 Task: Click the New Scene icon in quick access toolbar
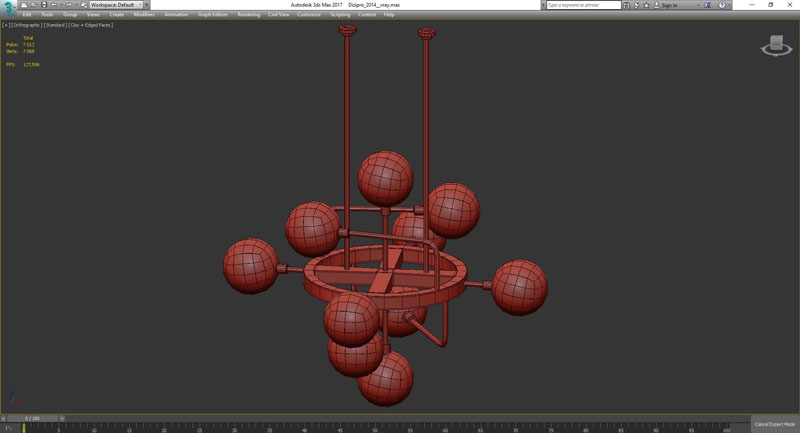point(24,5)
